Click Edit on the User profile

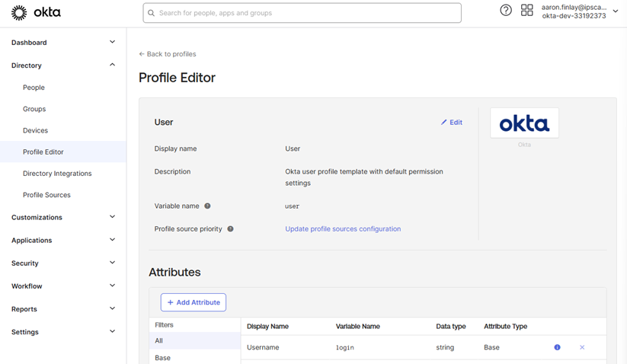coord(452,123)
